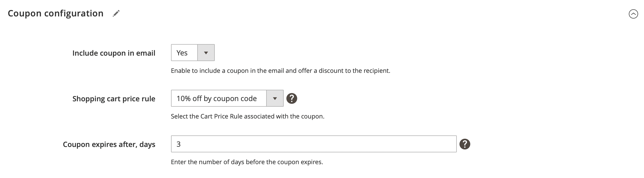The image size is (644, 178).
Task: Click the Coupon configuration heading
Action: 55,13
